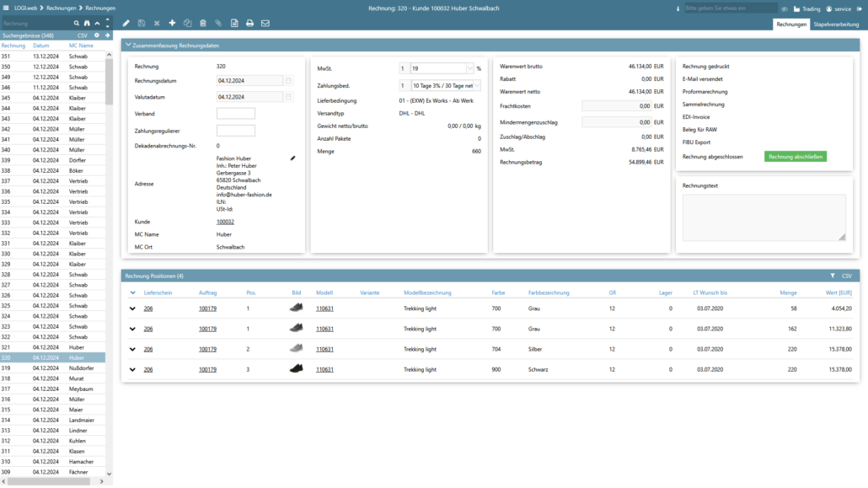Click the printer icon in the toolbar
868x488 pixels.
point(249,23)
